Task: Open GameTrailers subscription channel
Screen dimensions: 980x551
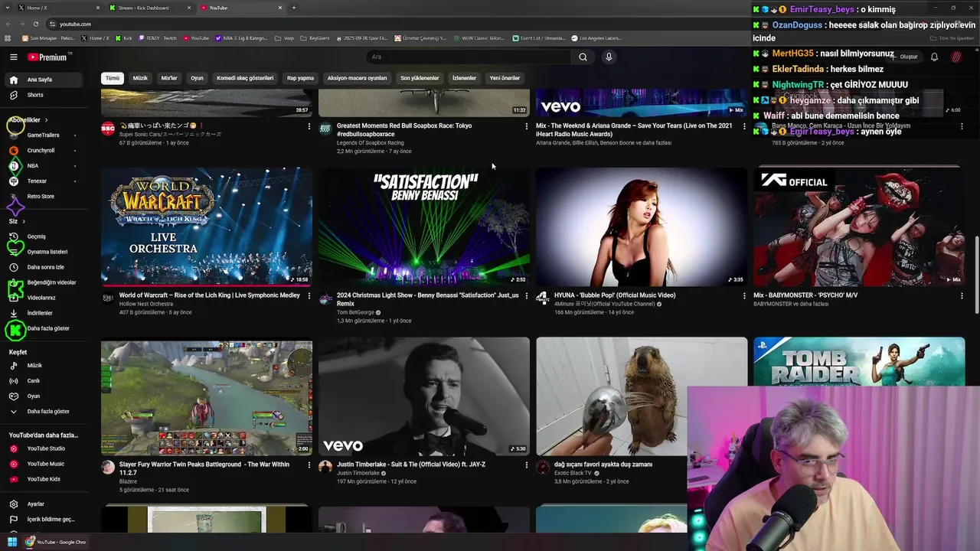Action: [43, 135]
